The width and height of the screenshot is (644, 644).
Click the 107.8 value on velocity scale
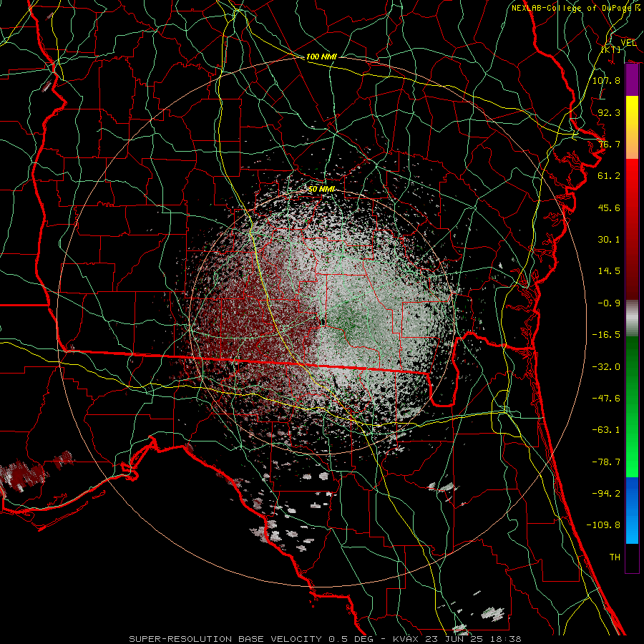pos(606,80)
